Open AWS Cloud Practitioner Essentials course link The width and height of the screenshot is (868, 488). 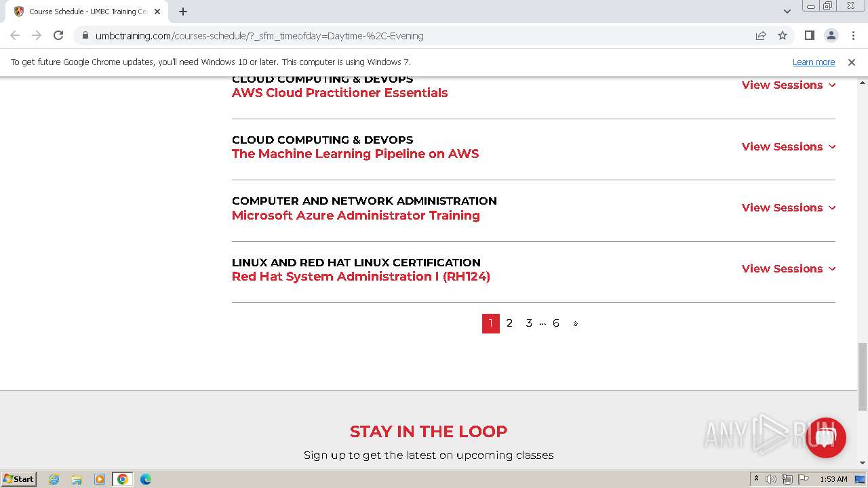[x=340, y=93]
